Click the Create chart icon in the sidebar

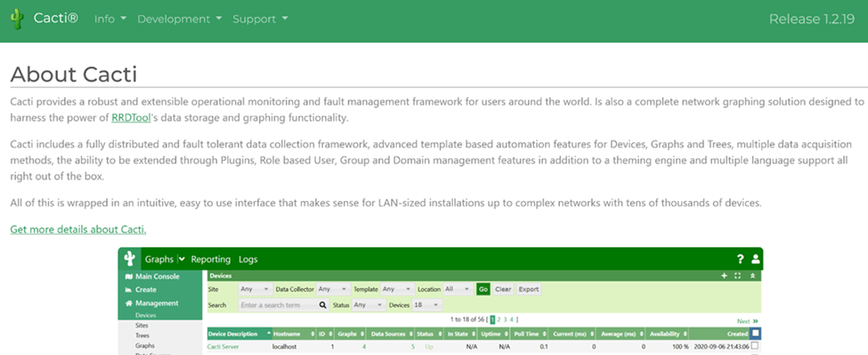pyautogui.click(x=128, y=290)
